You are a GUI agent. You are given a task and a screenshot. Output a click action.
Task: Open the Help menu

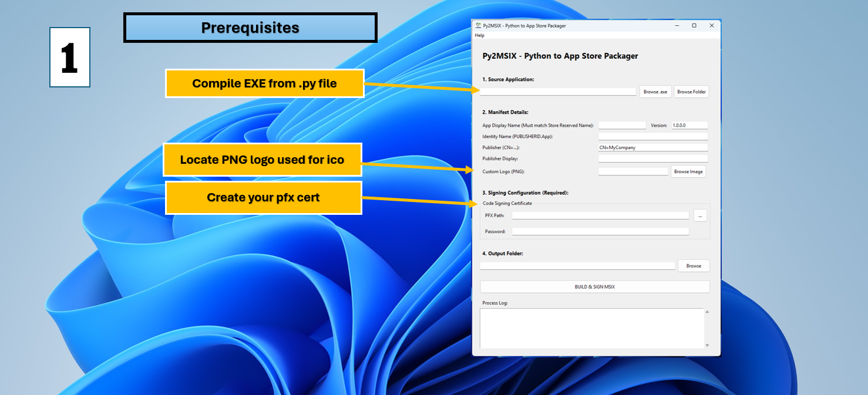coord(480,35)
